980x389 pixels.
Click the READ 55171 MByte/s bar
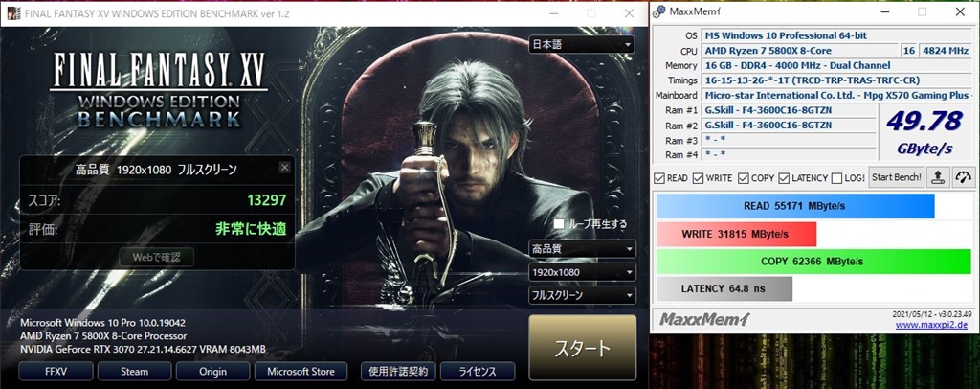click(795, 206)
